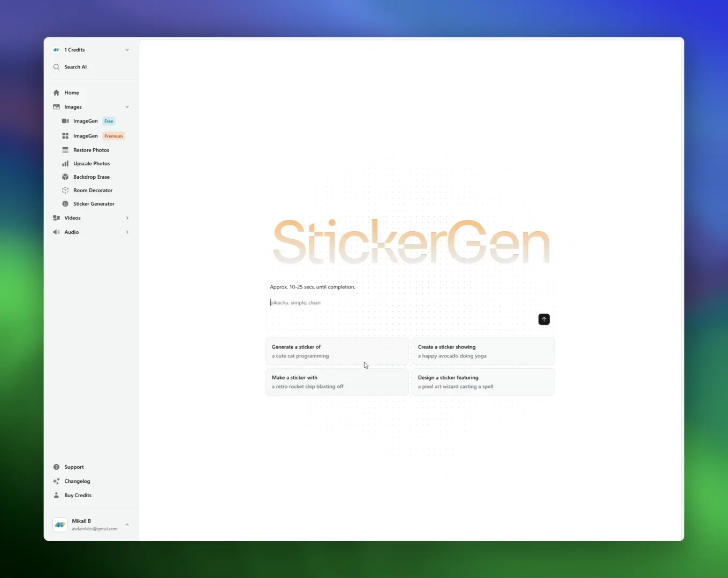
Task: Click the Changelog sparkle icon
Action: click(56, 481)
